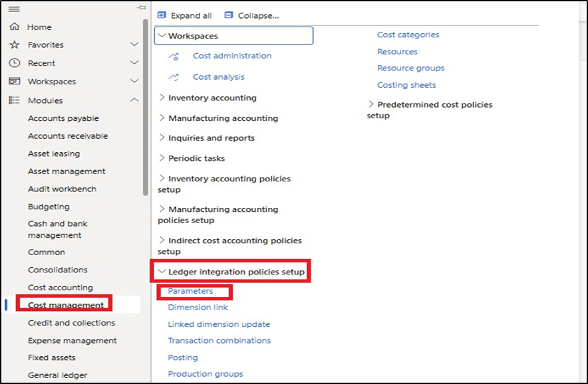Viewport: 588px width, 384px height.
Task: Collapse the Modules chevron in sidebar
Action: tap(134, 100)
